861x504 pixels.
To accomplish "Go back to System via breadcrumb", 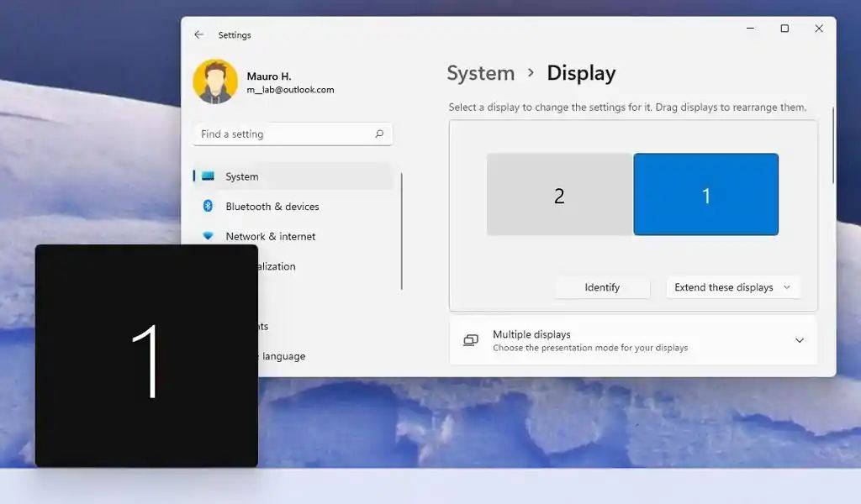I will coord(480,74).
